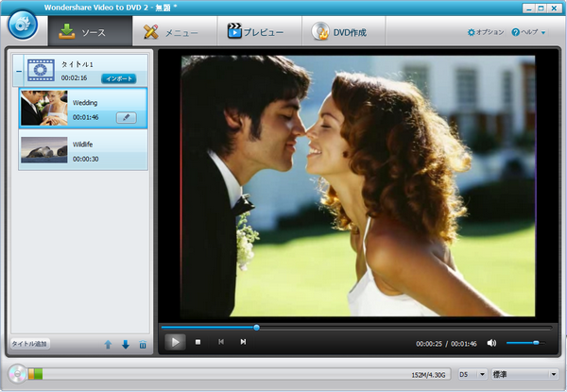567x392 pixels.
Task: Skip to next clip
Action: point(244,342)
